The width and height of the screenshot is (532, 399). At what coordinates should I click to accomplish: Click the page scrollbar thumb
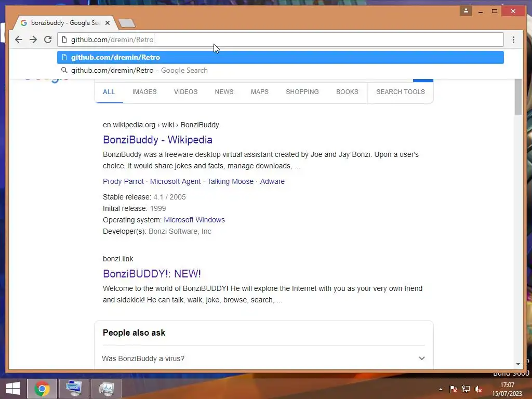point(518,97)
